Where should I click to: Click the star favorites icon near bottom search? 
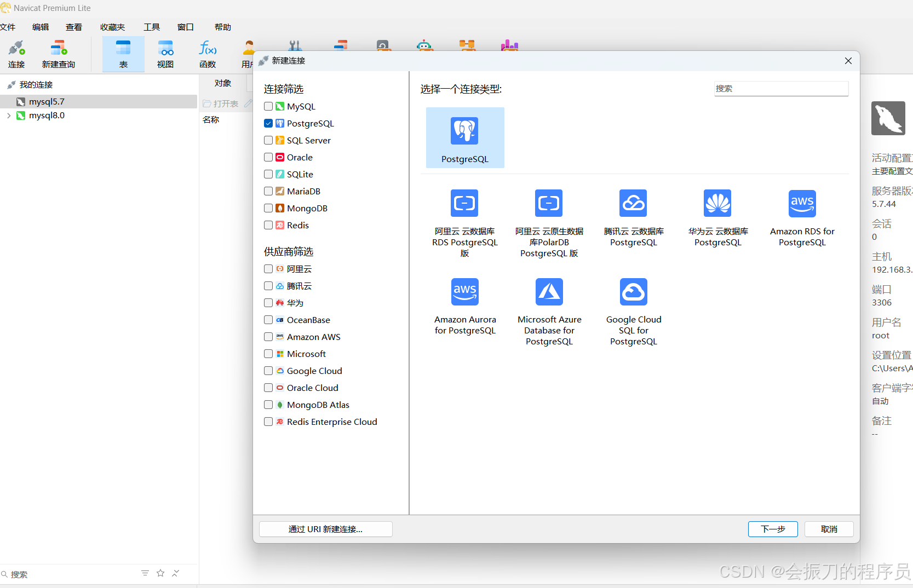(x=160, y=573)
